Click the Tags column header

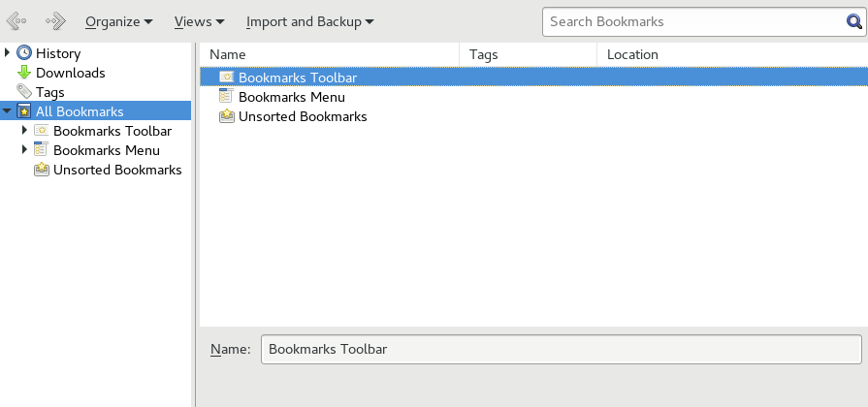pyautogui.click(x=528, y=55)
